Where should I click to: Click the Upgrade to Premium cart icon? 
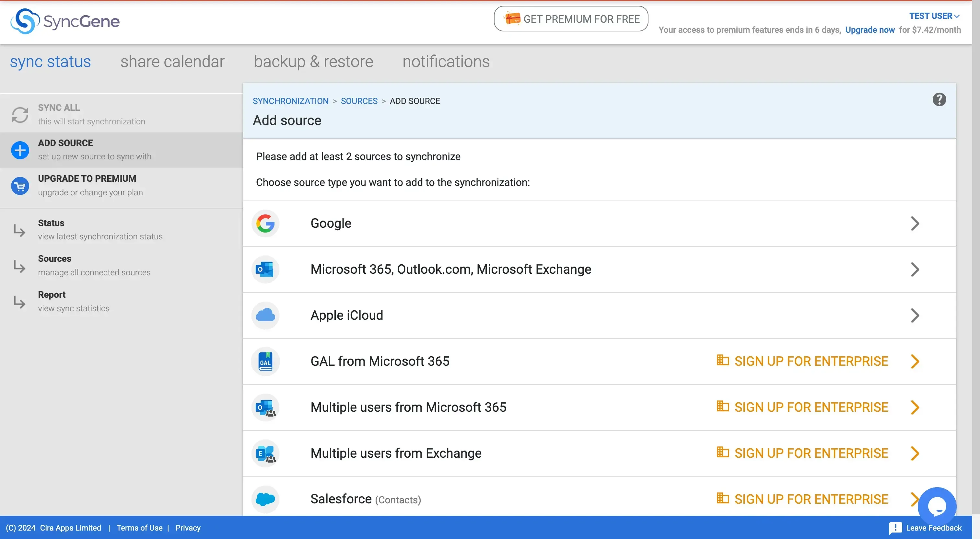coord(20,186)
